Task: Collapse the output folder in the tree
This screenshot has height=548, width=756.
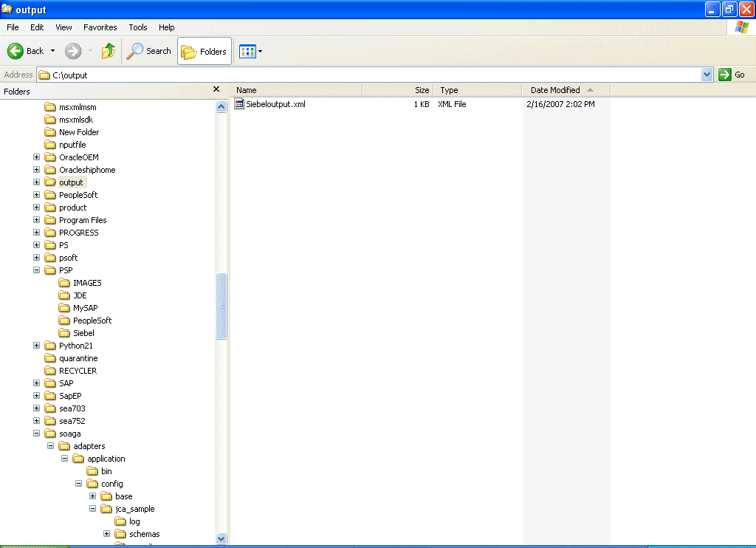Action: (36, 182)
